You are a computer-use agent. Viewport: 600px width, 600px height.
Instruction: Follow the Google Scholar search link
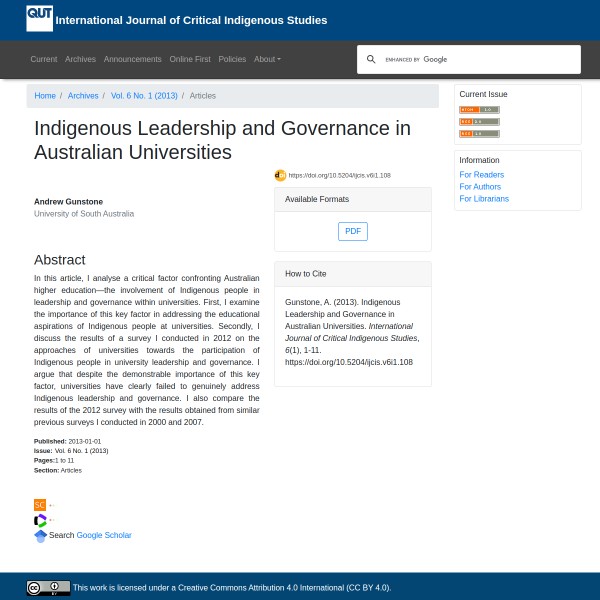tap(104, 535)
